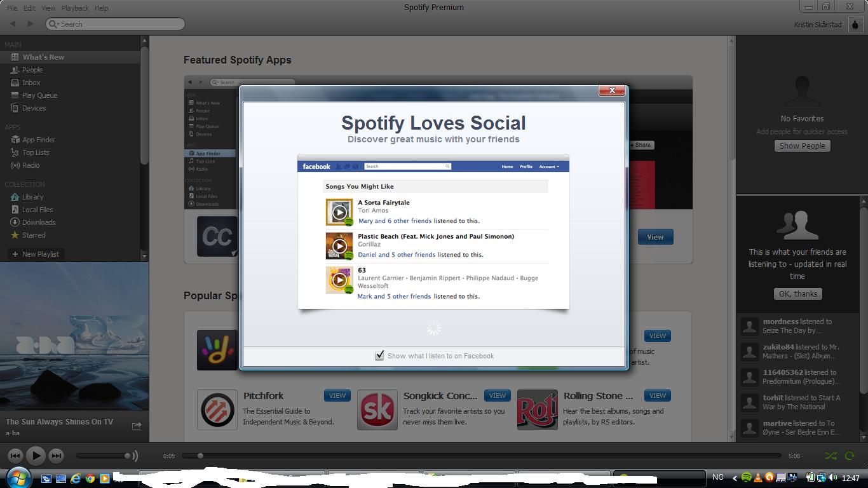Play A Sorta Fairytale in the dialog
This screenshot has width=868, height=488.
click(x=339, y=212)
